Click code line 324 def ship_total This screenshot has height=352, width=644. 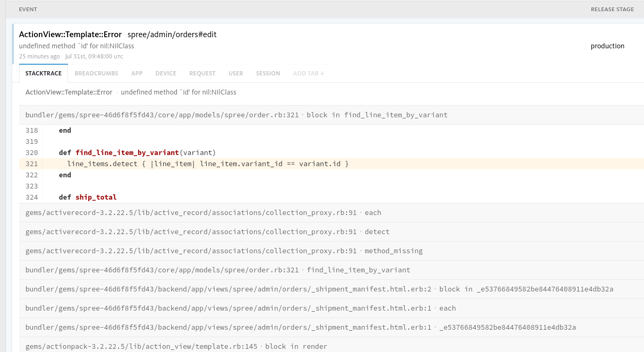click(x=332, y=197)
